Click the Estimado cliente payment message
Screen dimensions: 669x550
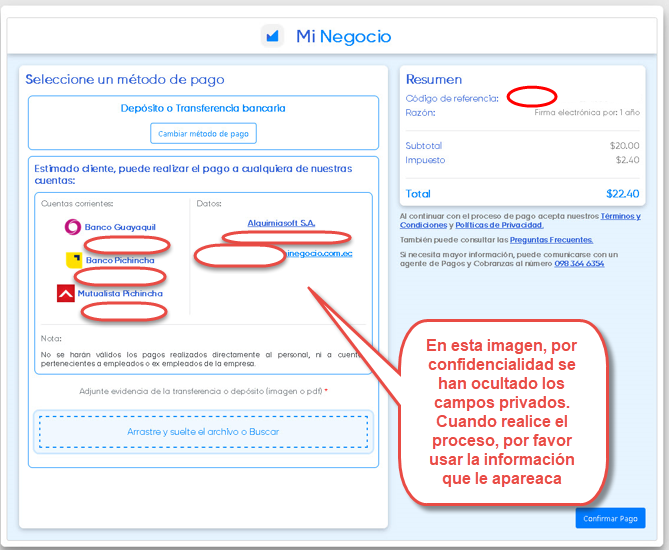tap(193, 174)
